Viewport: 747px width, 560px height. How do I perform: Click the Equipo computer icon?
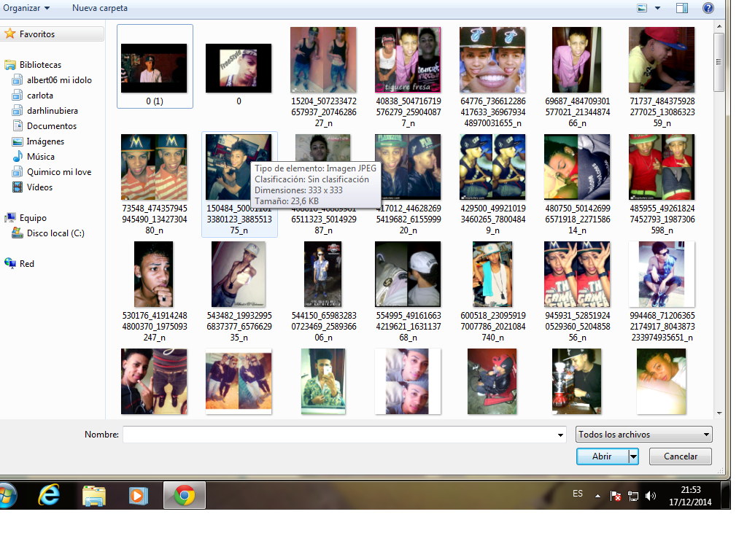[x=10, y=217]
